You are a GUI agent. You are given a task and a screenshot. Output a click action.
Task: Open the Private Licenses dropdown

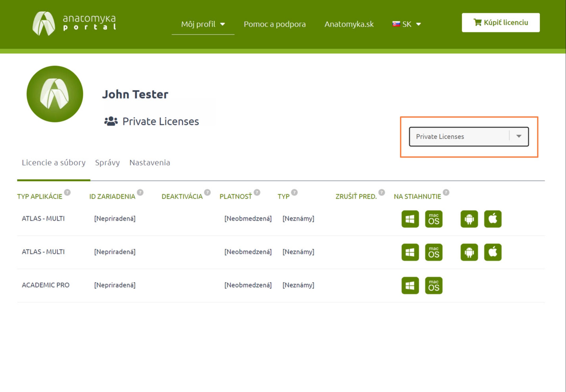tap(468, 136)
